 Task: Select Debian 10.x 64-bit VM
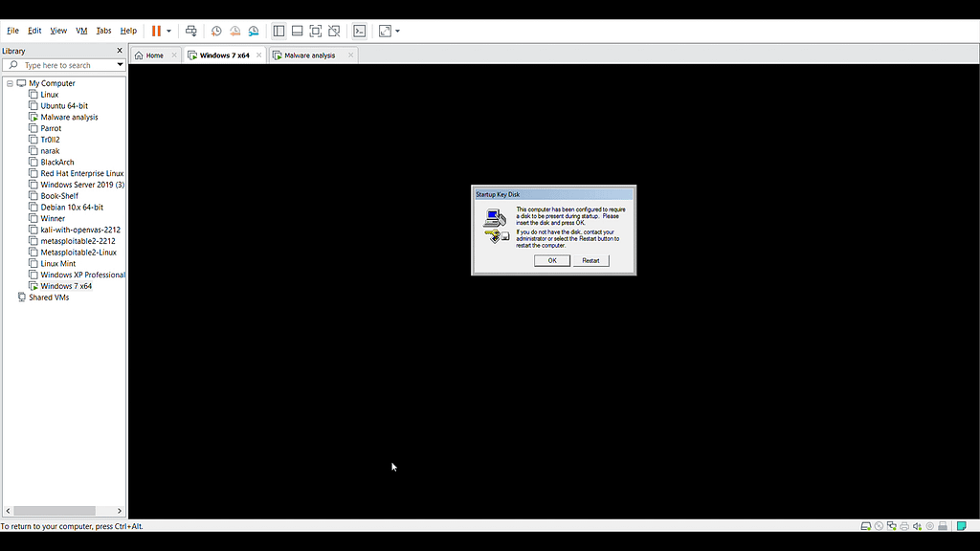pos(72,207)
